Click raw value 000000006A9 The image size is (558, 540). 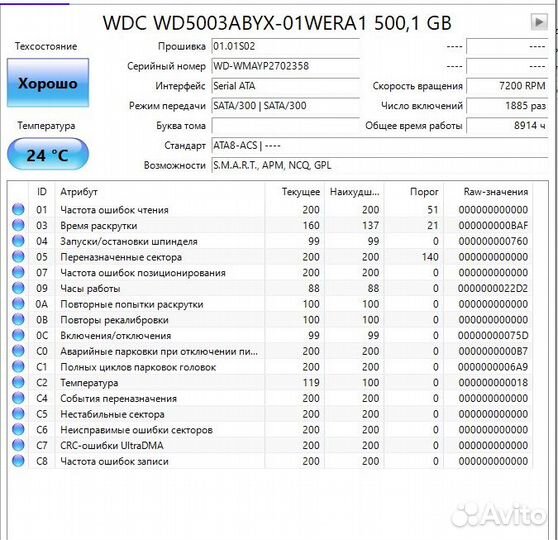coord(493,367)
